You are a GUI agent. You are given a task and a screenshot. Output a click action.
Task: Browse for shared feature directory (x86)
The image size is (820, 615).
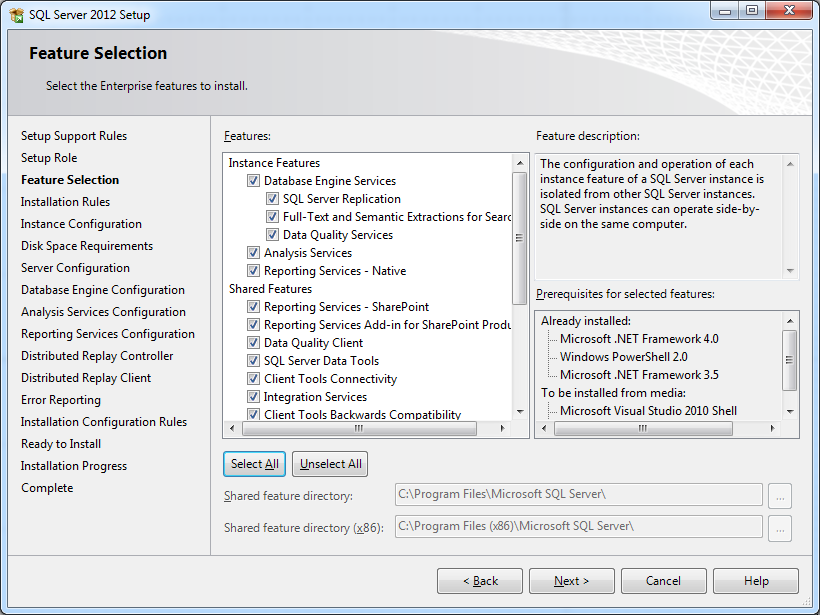[x=780, y=528]
